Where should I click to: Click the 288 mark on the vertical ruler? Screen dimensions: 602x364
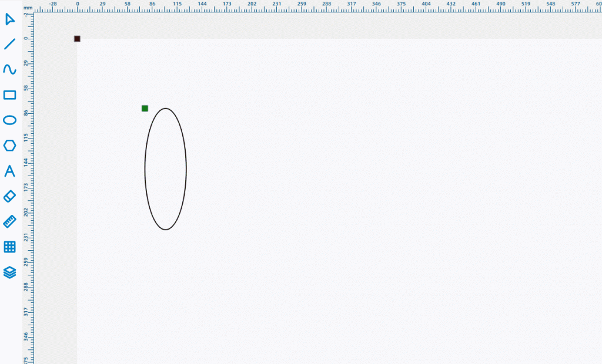click(x=26, y=286)
